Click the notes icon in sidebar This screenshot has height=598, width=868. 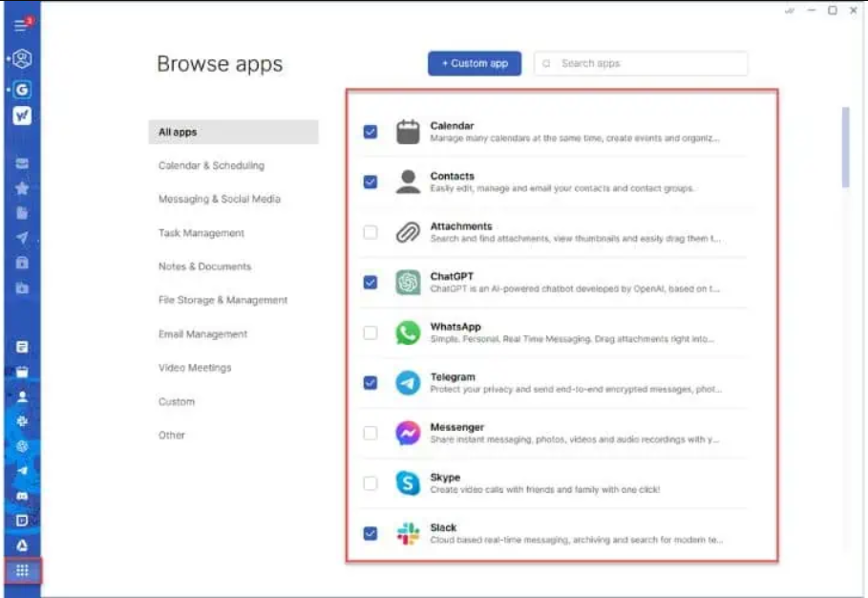coord(22,347)
